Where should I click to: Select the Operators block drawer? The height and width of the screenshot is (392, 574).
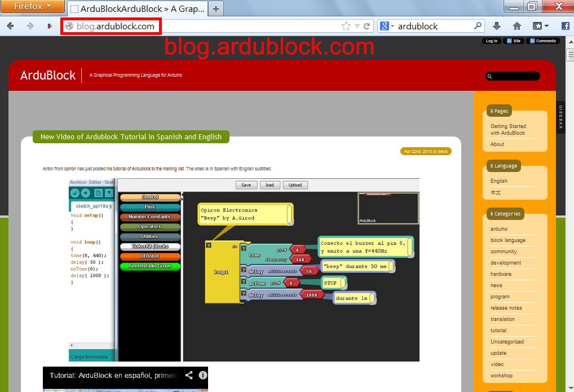point(150,227)
